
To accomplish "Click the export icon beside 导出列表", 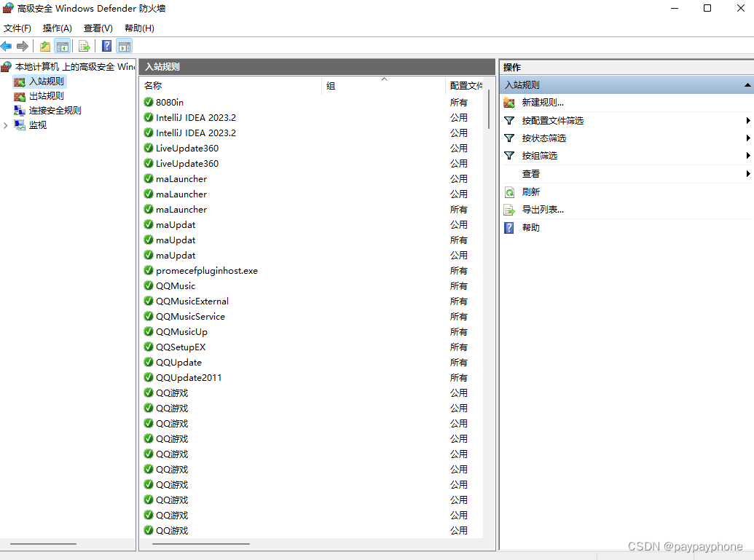I will (509, 210).
